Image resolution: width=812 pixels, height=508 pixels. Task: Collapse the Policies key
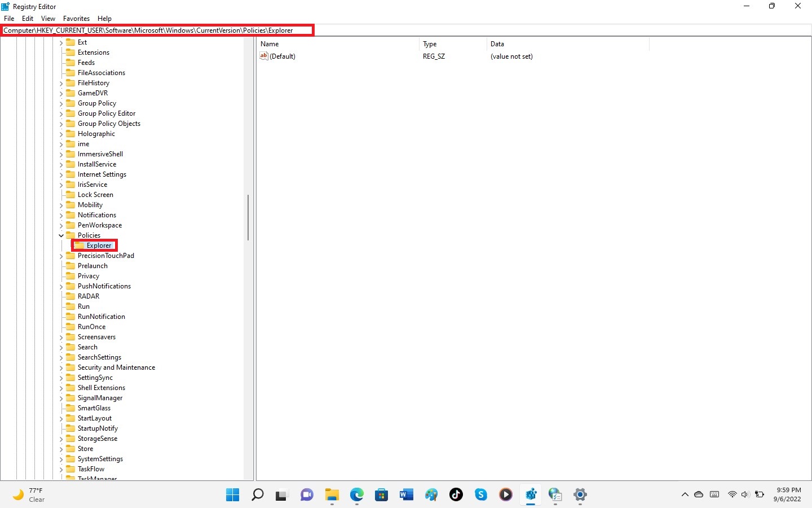(61, 235)
